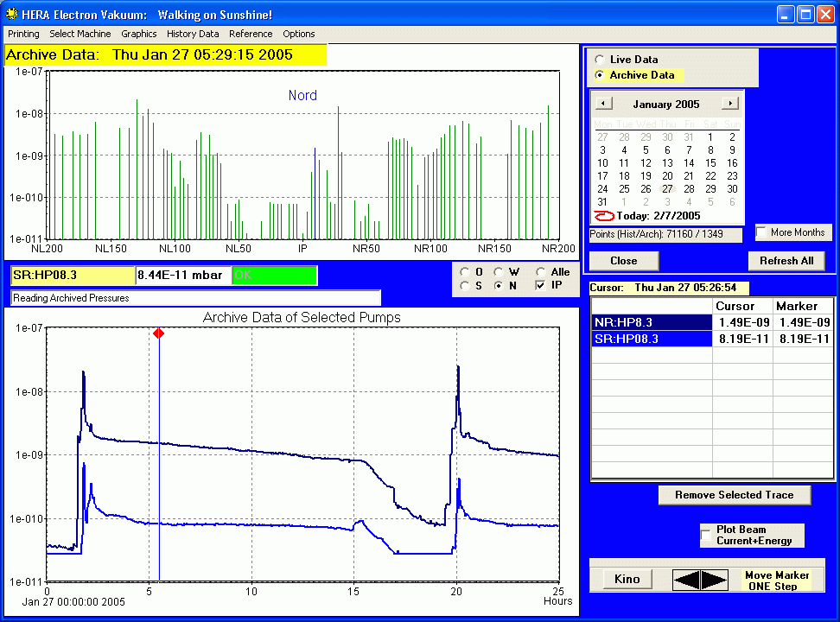Screen dimensions: 840x622
Task: Maximize the HERA Electron Vakuum window
Action: pyautogui.click(x=805, y=14)
